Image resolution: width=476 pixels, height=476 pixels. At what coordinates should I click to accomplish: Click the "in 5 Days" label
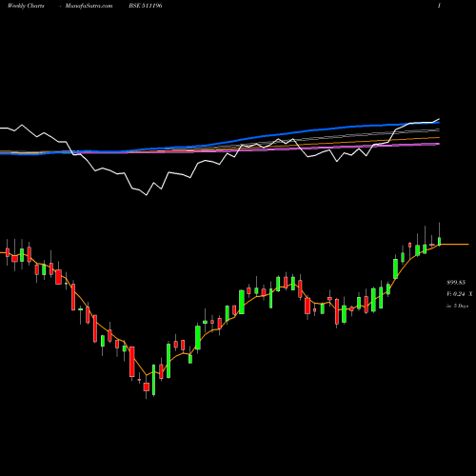pos(458,306)
